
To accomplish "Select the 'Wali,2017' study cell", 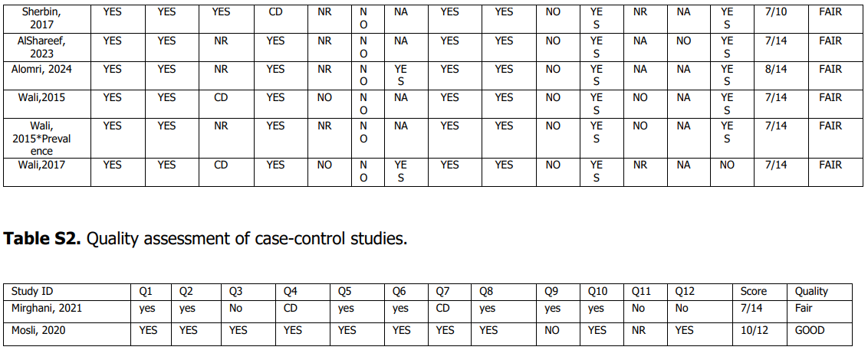I will (x=46, y=165).
